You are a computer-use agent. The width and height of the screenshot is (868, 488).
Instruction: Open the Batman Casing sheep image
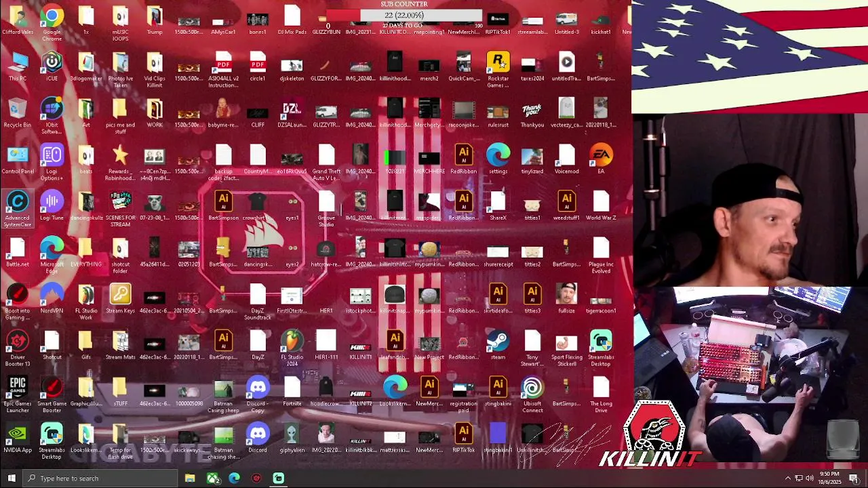click(223, 395)
